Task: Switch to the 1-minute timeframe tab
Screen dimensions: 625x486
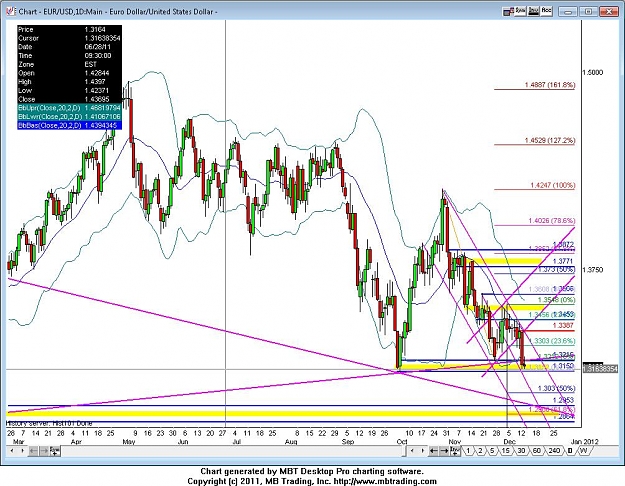Action: (468, 451)
